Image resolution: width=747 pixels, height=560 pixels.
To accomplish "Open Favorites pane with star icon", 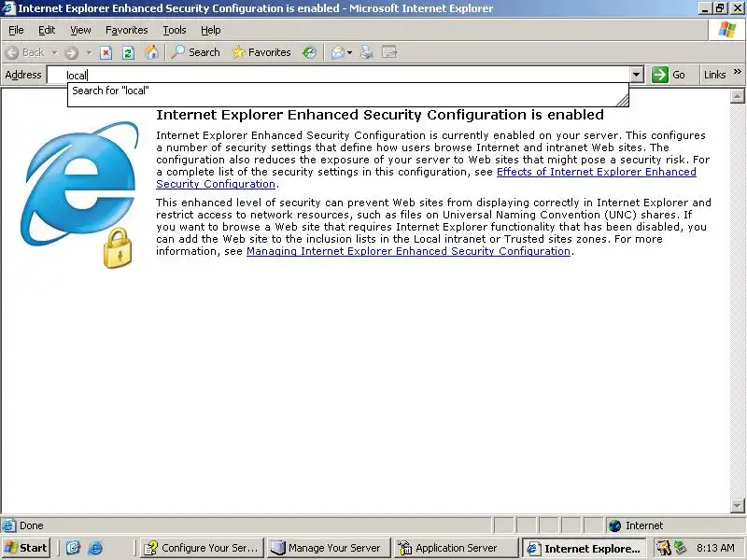I will pyautogui.click(x=261, y=52).
